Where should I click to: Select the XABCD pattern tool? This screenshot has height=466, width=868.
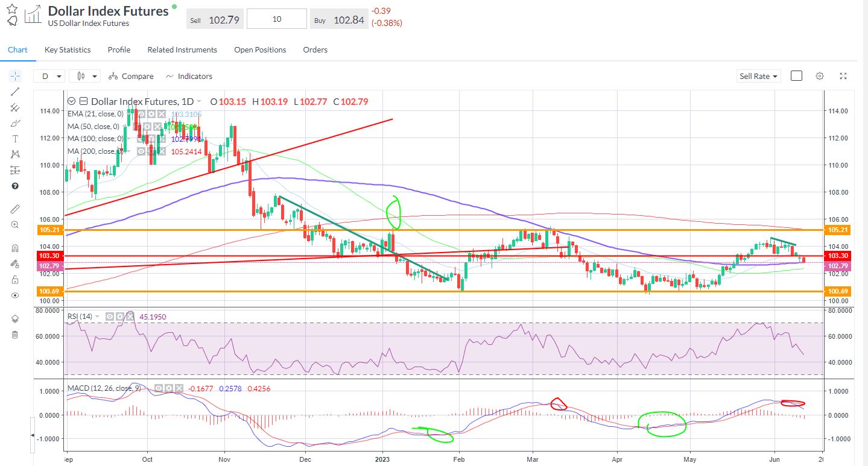pyautogui.click(x=15, y=155)
